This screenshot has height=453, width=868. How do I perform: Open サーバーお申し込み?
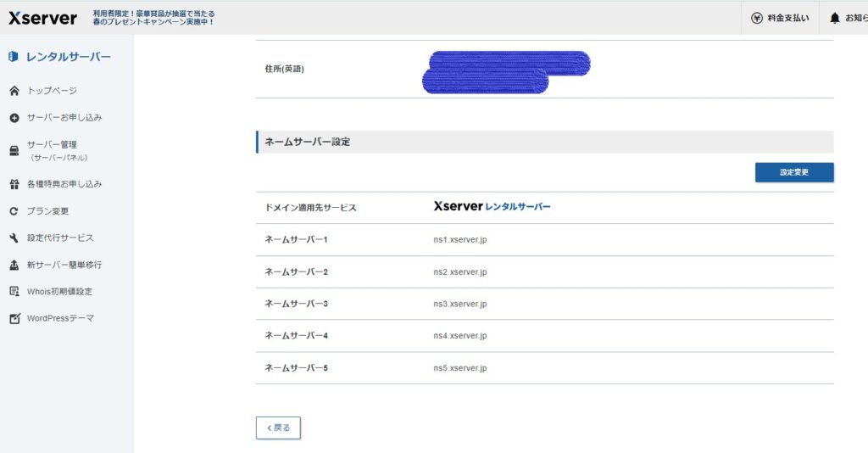64,117
